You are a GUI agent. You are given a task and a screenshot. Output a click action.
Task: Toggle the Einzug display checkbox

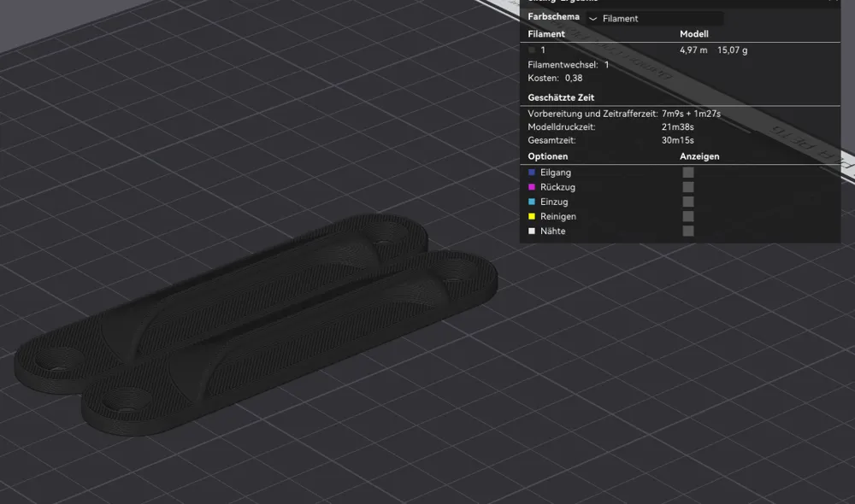[x=688, y=202]
